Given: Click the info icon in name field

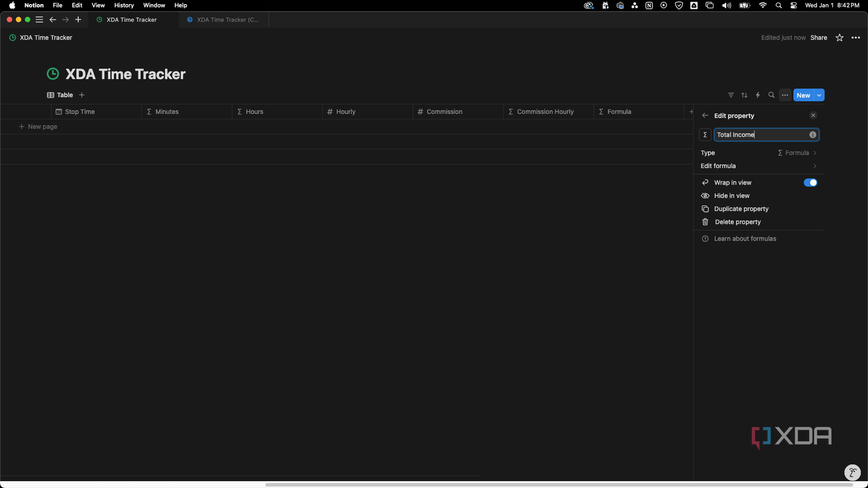Looking at the screenshot, I should (x=812, y=135).
